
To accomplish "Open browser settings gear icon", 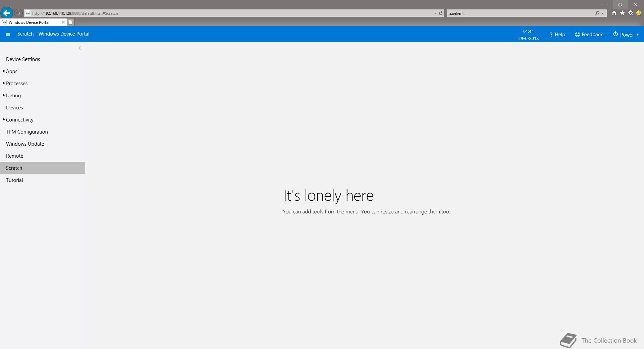I will [x=631, y=13].
